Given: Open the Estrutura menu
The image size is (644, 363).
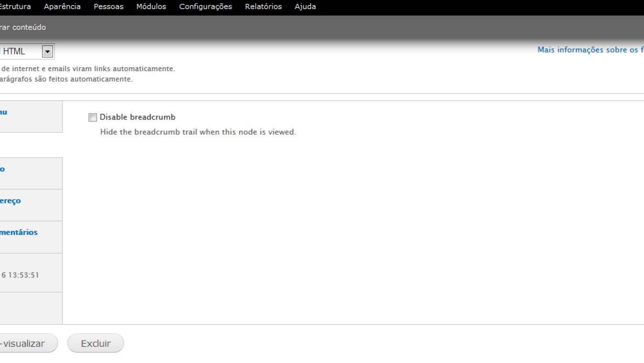Looking at the screenshot, I should pos(16,6).
